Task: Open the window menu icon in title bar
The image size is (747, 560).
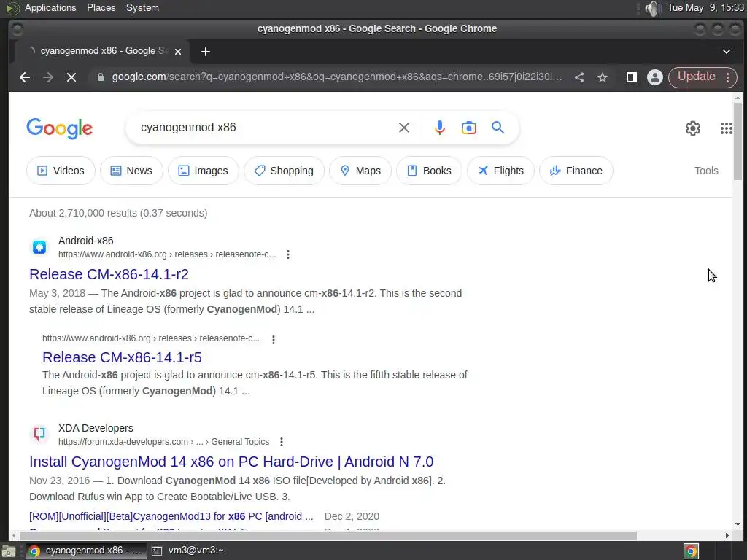Action: [x=18, y=29]
